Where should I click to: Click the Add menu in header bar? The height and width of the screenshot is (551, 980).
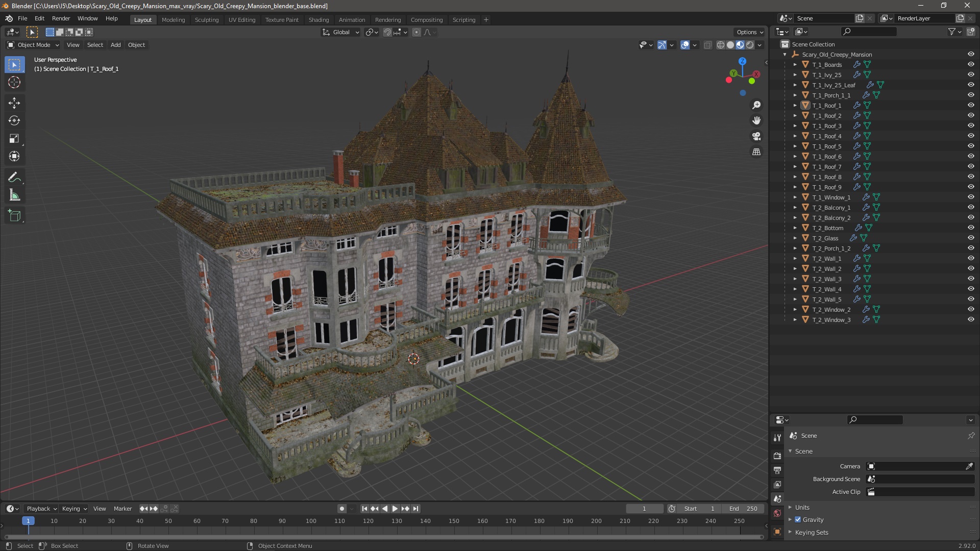point(115,44)
